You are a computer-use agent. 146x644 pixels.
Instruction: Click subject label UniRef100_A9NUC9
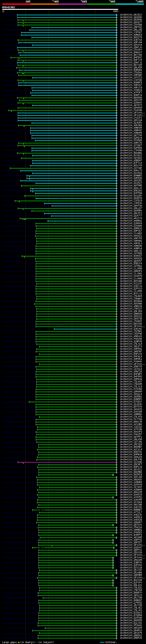[131, 35]
